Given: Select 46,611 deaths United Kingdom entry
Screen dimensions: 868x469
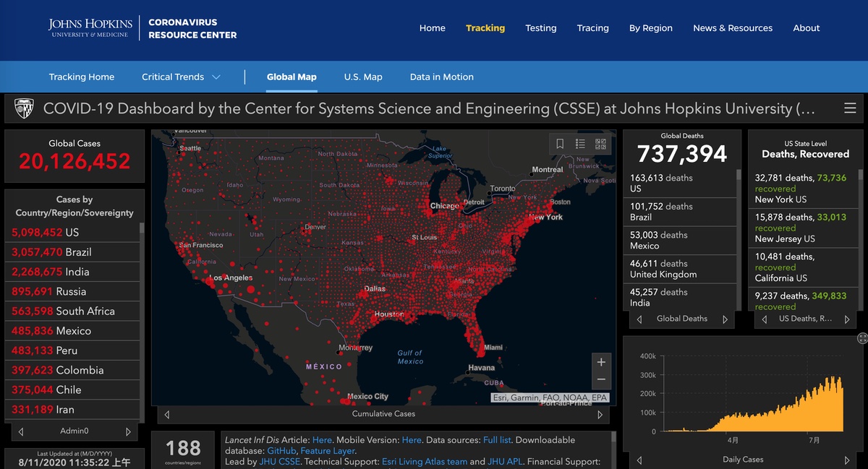Looking at the screenshot, I should tap(679, 269).
